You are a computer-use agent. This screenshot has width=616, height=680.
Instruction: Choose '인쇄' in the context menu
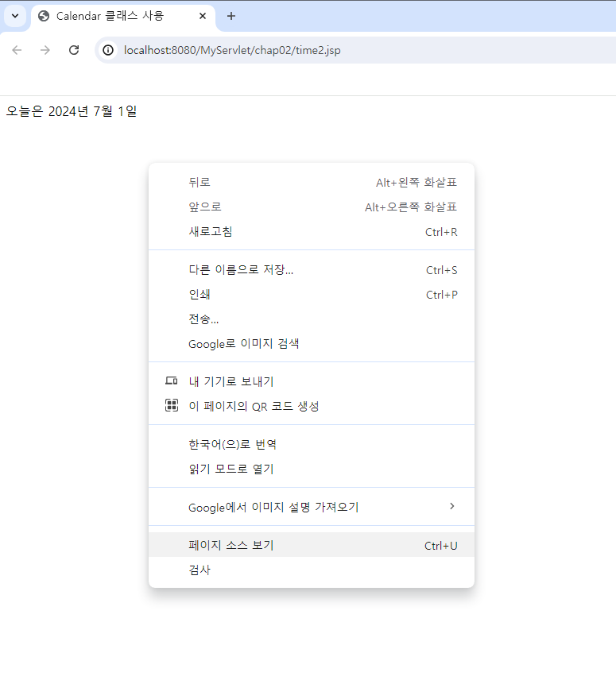312,295
